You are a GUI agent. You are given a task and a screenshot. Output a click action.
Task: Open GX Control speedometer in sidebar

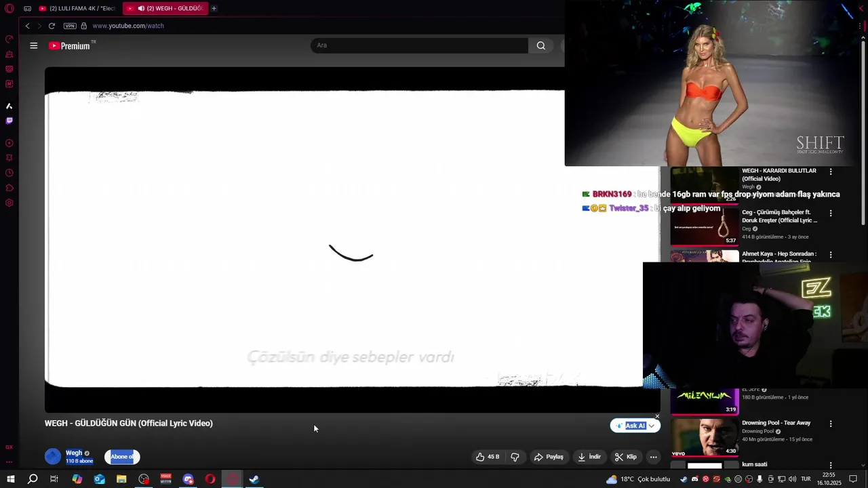(9, 39)
